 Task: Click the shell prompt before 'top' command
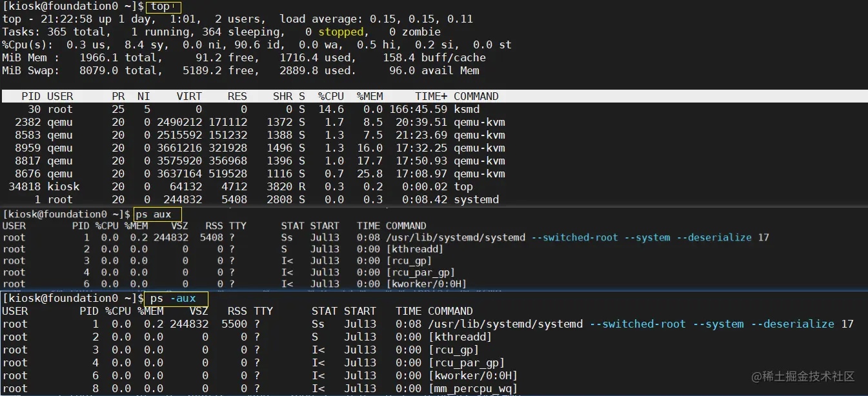coord(74,6)
